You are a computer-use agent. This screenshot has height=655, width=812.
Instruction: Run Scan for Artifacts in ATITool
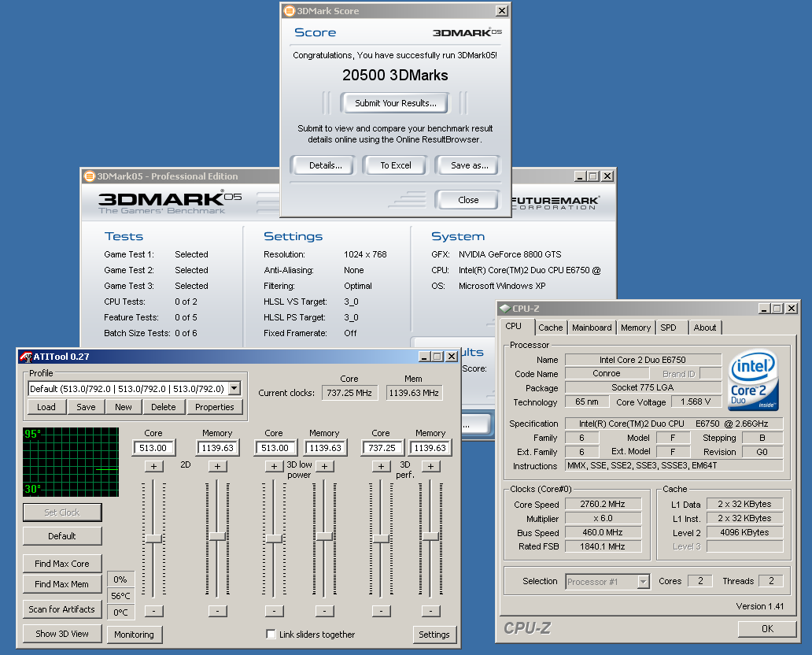(62, 609)
